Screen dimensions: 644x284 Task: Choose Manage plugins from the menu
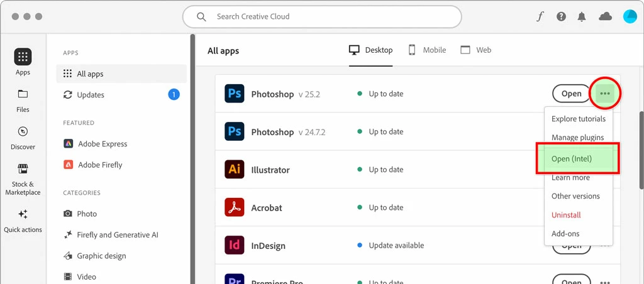pyautogui.click(x=579, y=138)
